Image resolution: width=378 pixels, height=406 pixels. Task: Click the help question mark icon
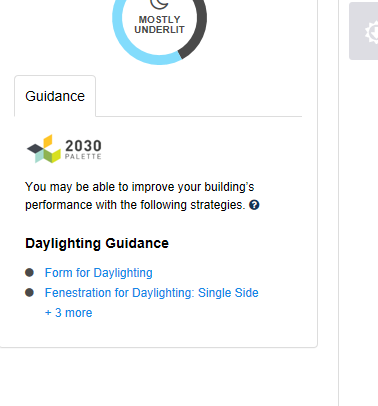254,205
